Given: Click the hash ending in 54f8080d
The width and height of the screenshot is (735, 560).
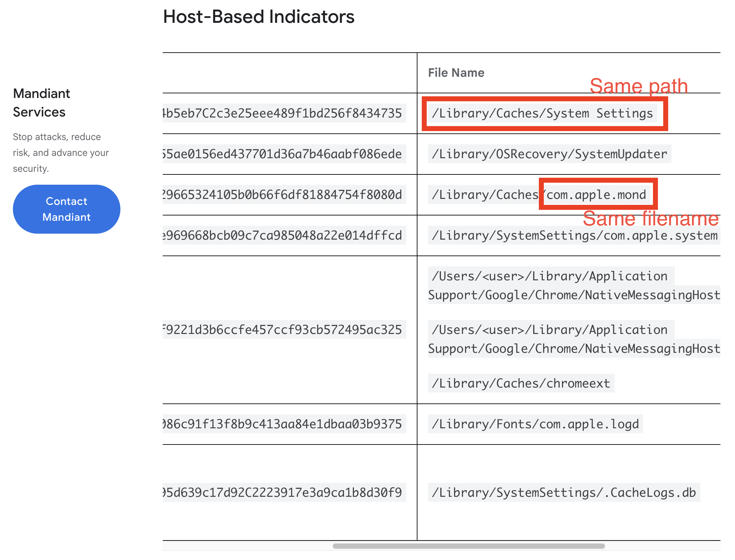Looking at the screenshot, I should 283,195.
